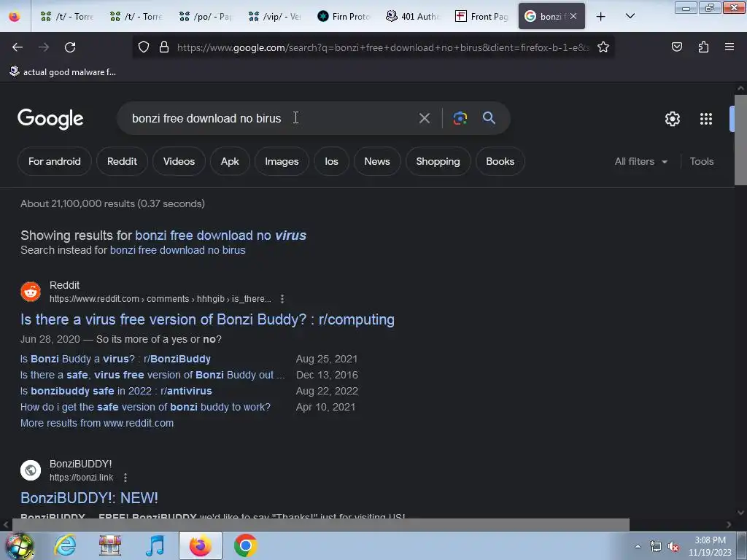
Task: Open 'How do i get the safe version' link
Action: (145, 407)
